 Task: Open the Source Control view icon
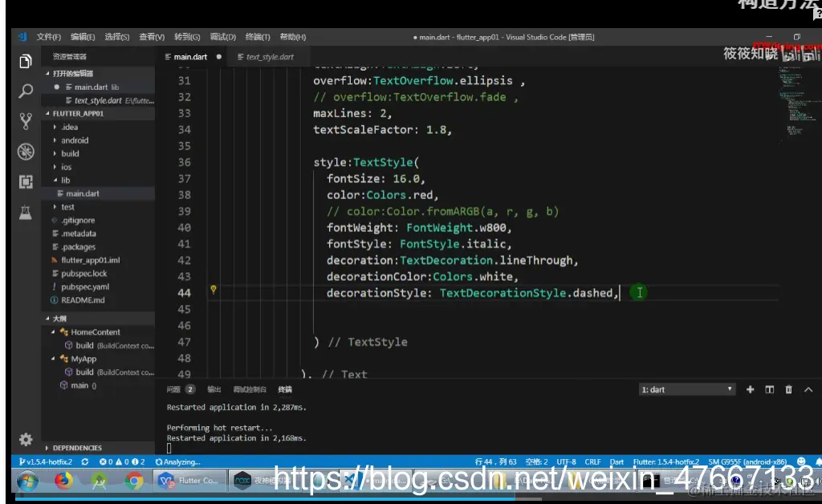coord(25,121)
